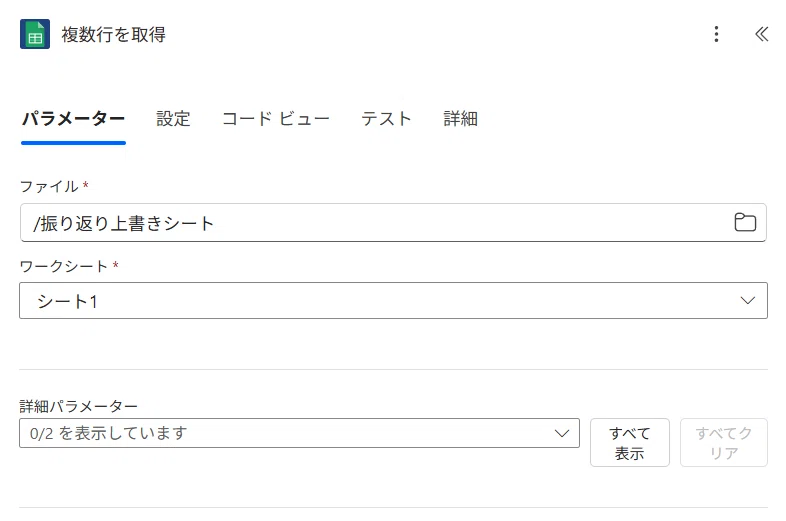Show the 詳細 tab

click(x=460, y=119)
